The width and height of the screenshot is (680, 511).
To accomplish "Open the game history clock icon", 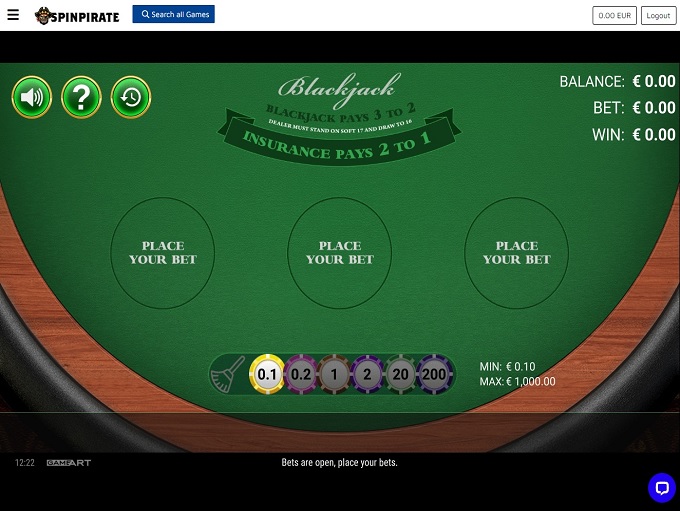I will pos(131,97).
